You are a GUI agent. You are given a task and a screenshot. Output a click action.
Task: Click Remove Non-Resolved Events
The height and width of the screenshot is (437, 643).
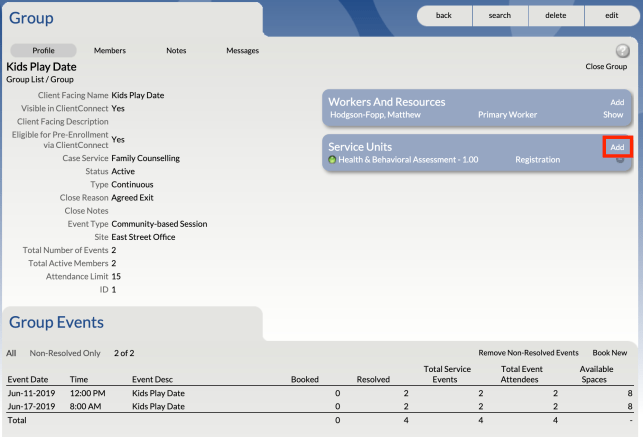pos(528,353)
